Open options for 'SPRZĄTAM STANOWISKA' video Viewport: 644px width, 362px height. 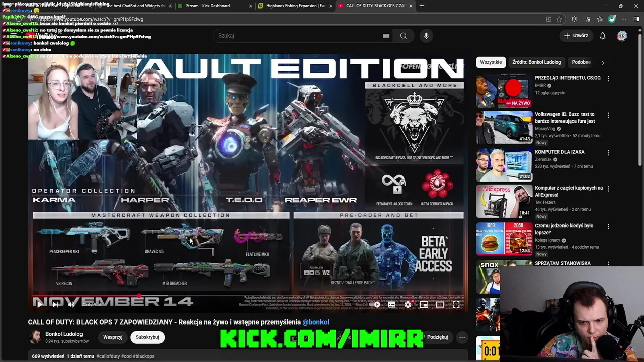[608, 264]
